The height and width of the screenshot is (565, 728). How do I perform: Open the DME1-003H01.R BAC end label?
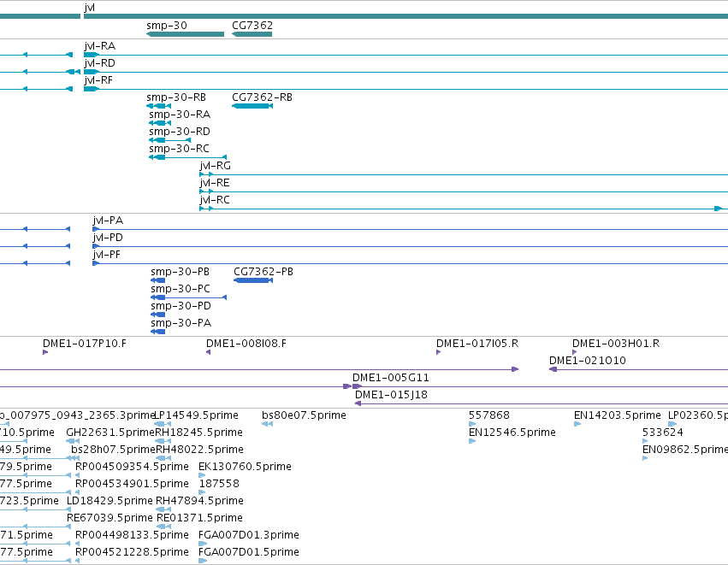click(616, 344)
